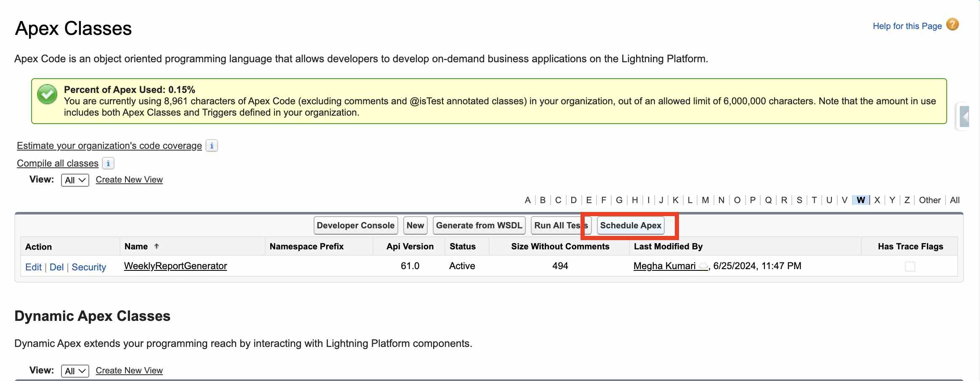Click the green checkmark status icon
The height and width of the screenshot is (381, 980).
coord(47,94)
